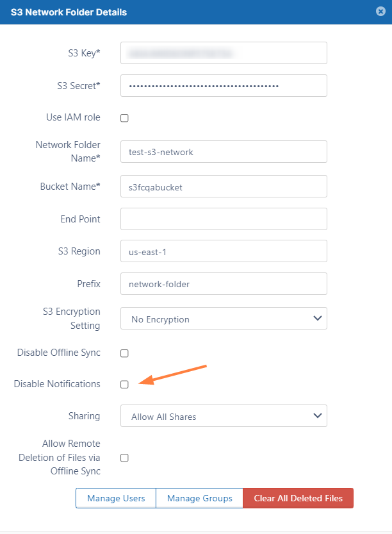Select the Prefix text field
Viewport: 392px width, 534px height.
coord(224,284)
